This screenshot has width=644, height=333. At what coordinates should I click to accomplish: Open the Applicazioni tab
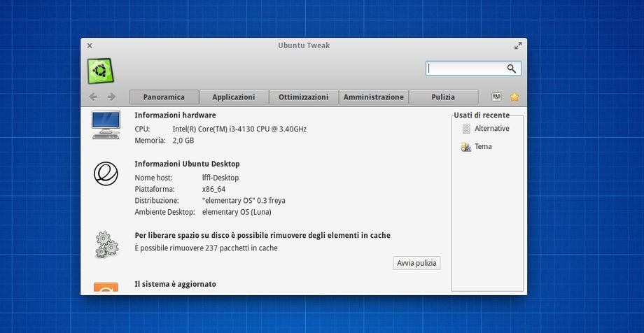pyautogui.click(x=234, y=97)
